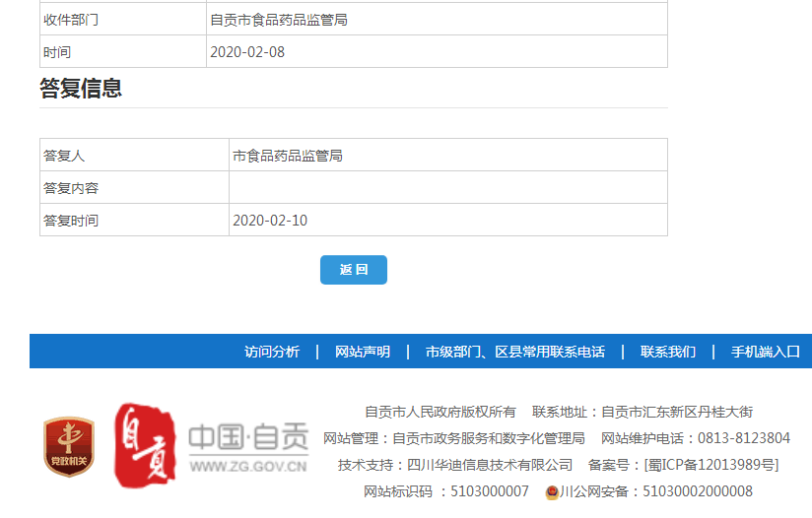Click the 返回 button
The height and width of the screenshot is (518, 812).
tap(353, 270)
